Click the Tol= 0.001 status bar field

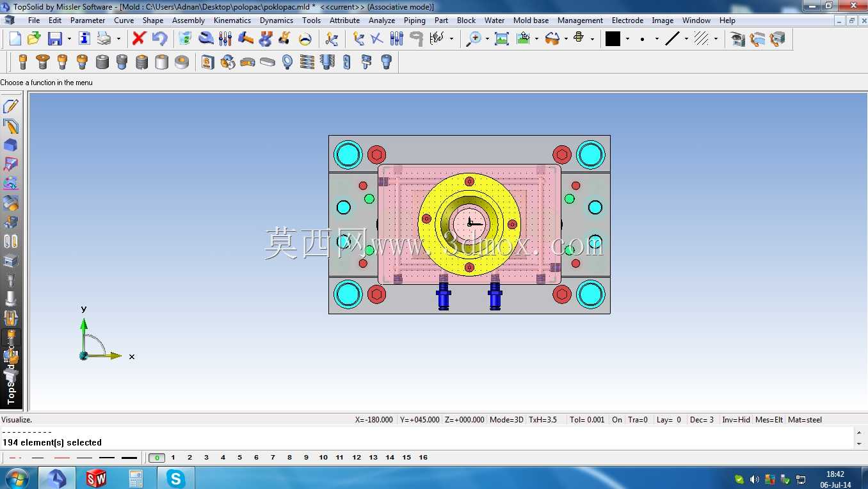[x=587, y=420]
